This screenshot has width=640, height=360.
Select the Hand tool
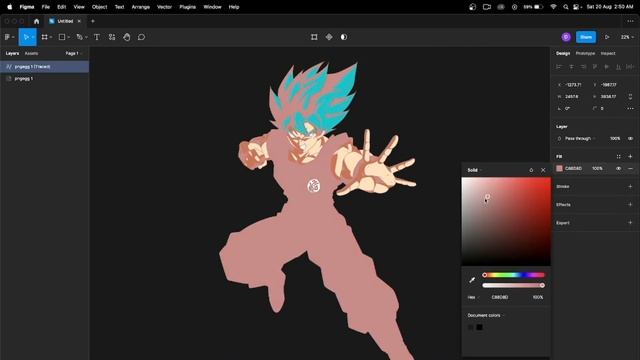tap(127, 37)
